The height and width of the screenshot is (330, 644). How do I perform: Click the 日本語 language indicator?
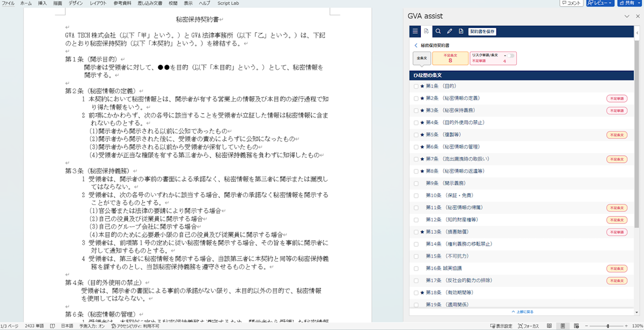[67, 326]
